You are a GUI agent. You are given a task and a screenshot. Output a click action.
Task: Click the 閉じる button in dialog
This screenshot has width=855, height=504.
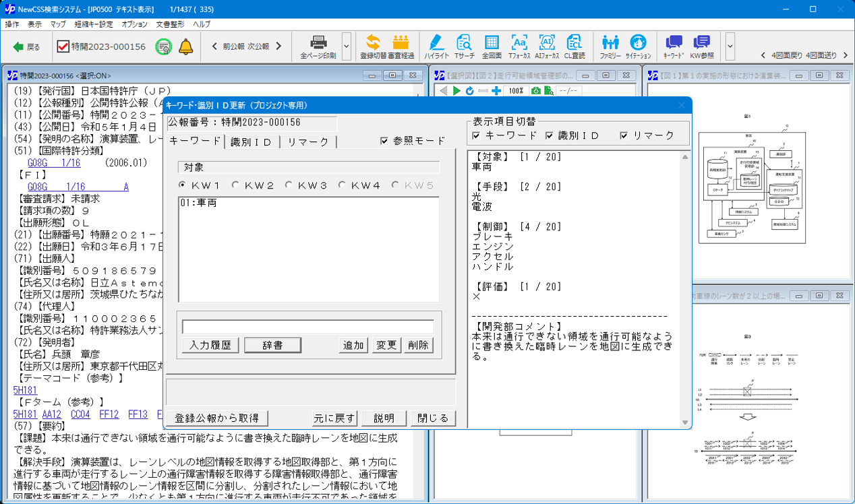[434, 418]
